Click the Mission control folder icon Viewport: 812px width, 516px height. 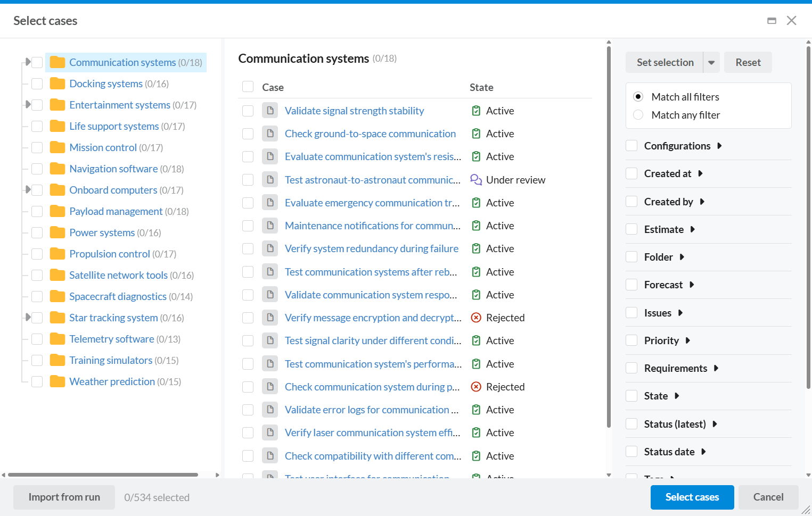(57, 147)
